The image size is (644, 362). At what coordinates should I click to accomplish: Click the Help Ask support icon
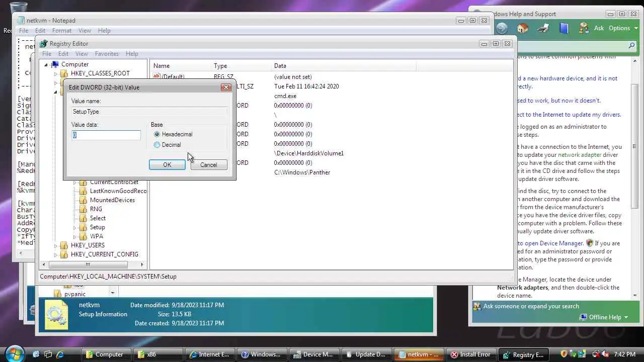coord(584,28)
